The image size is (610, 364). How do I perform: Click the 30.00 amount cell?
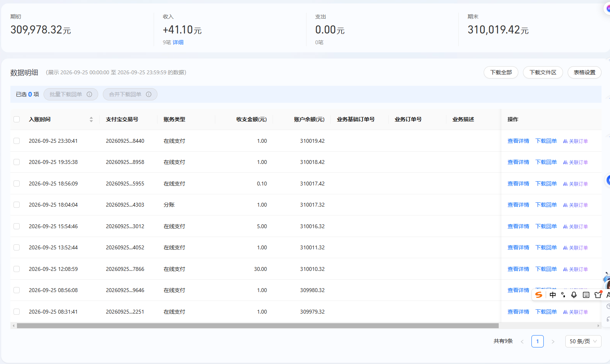click(260, 269)
